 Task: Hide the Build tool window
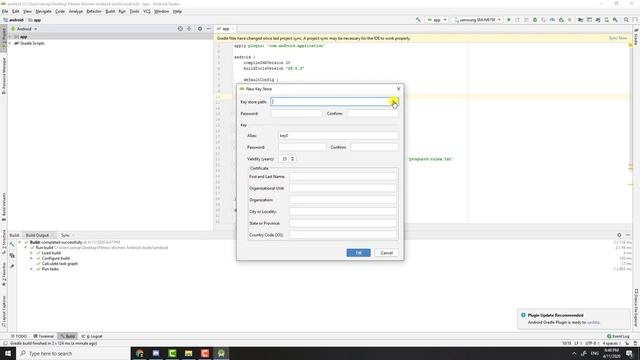pos(628,235)
